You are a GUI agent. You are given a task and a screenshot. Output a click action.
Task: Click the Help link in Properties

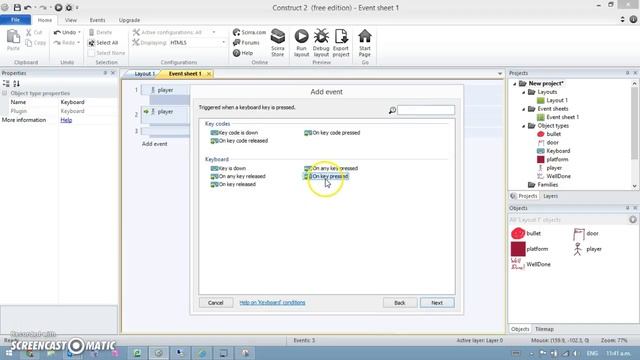tap(66, 120)
